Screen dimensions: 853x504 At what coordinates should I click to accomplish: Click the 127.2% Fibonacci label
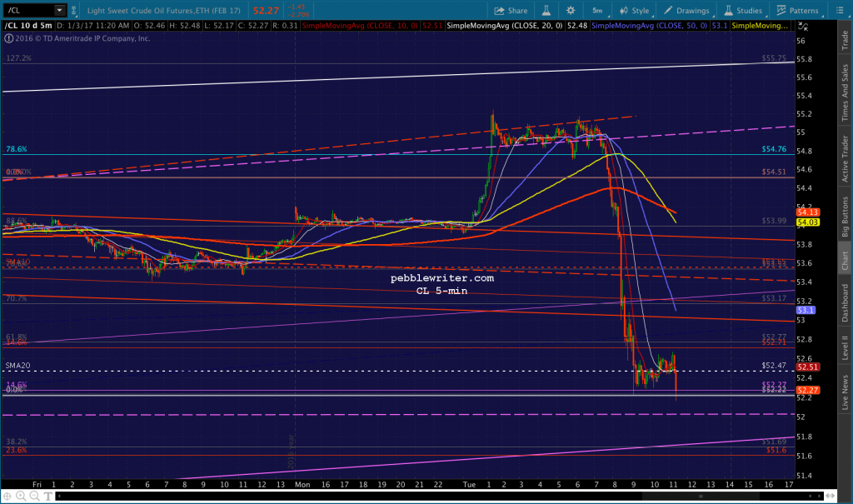(x=18, y=58)
